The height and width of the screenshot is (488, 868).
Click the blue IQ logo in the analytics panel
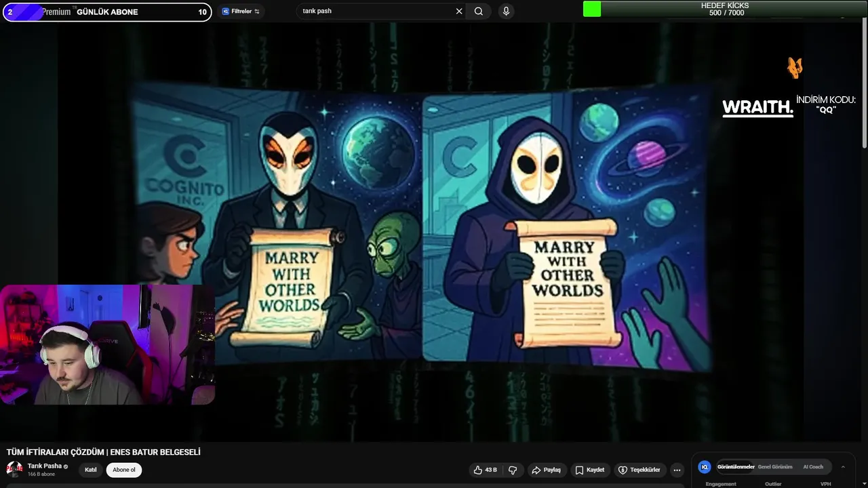coord(705,467)
